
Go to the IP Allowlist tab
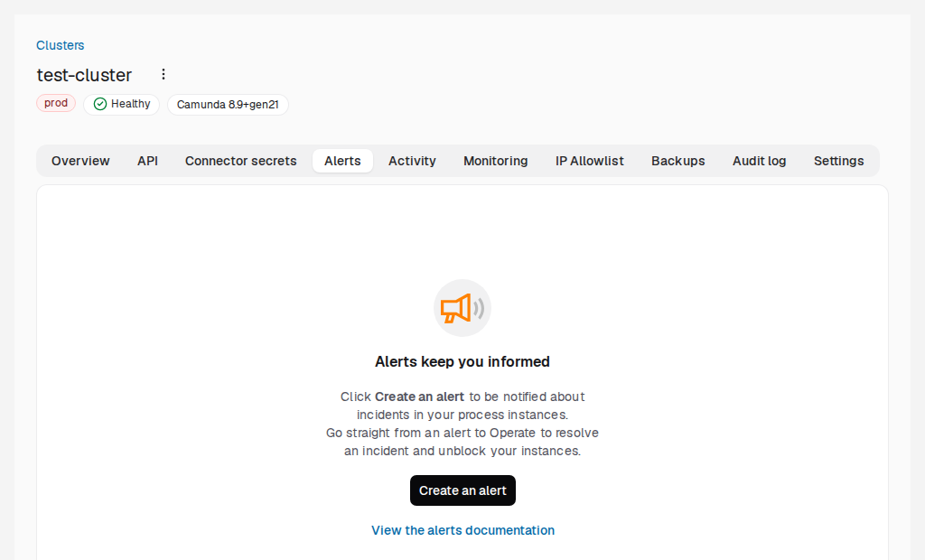(589, 161)
